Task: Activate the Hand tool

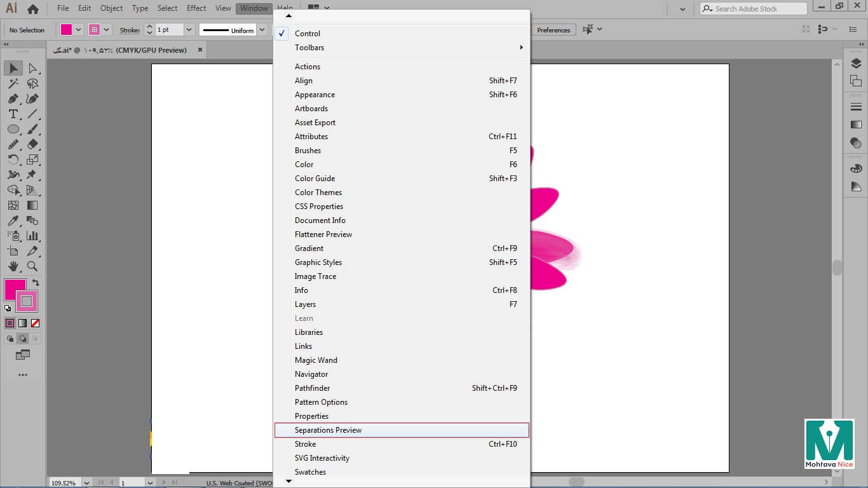Action: (13, 266)
